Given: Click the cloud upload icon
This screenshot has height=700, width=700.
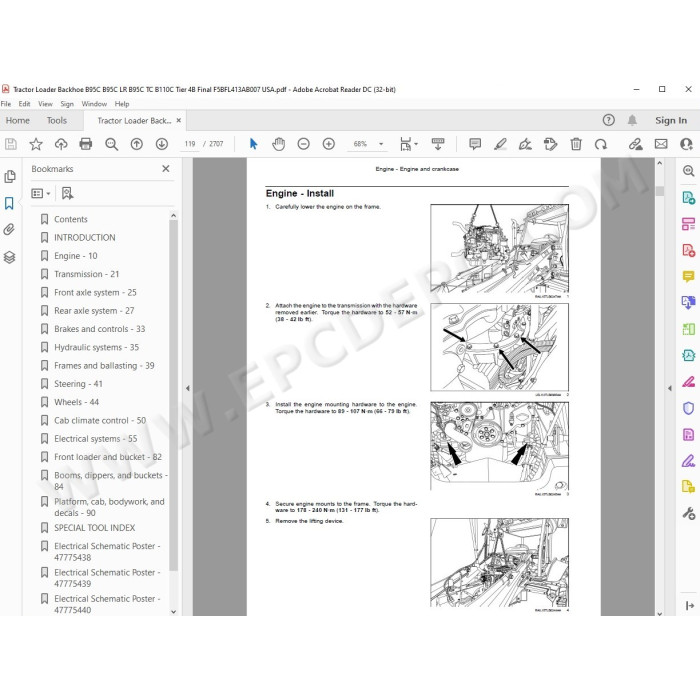Looking at the screenshot, I should click(x=61, y=144).
